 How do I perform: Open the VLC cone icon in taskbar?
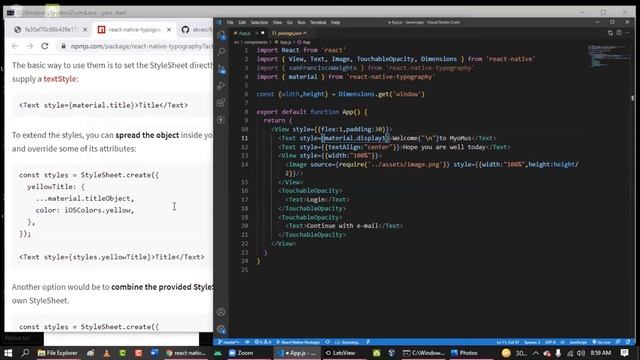click(107, 353)
